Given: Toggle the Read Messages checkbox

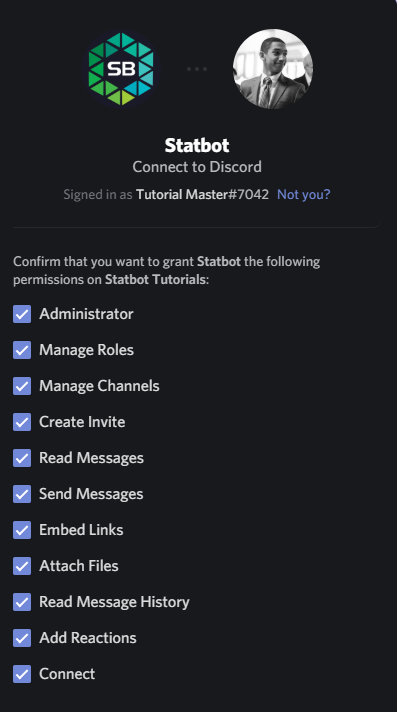Looking at the screenshot, I should click(22, 458).
